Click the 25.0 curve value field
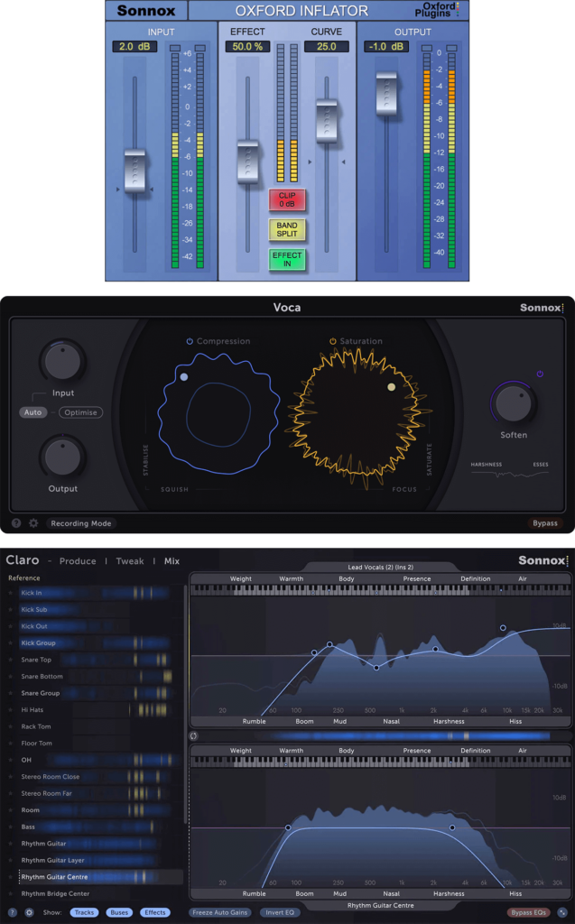 click(326, 46)
